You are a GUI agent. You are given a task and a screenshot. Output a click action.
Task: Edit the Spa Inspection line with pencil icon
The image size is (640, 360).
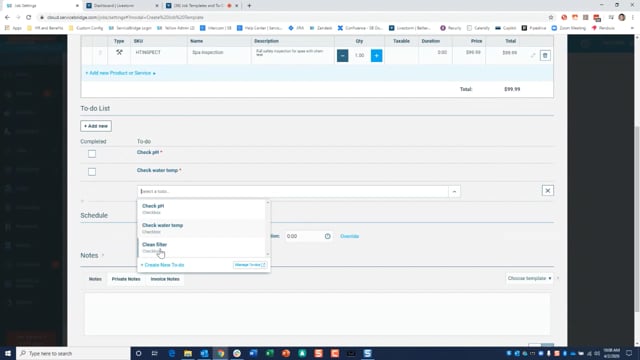pyautogui.click(x=533, y=55)
